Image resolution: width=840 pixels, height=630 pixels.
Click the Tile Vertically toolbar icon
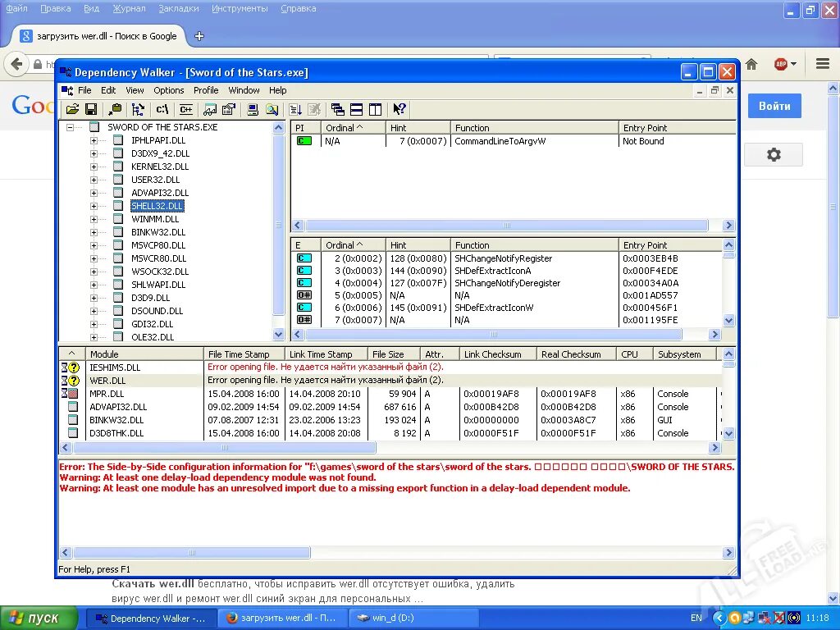tap(376, 110)
